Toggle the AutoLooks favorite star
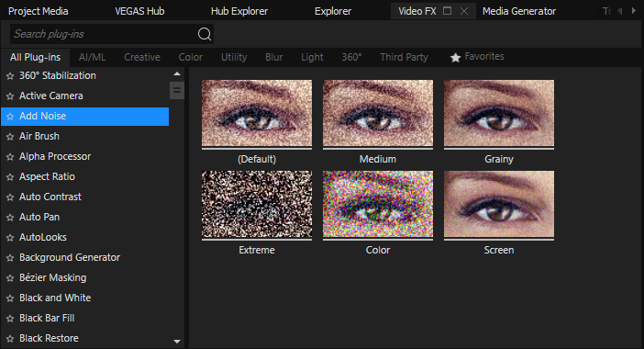Viewport: 644px width, 349px height. pos(10,238)
